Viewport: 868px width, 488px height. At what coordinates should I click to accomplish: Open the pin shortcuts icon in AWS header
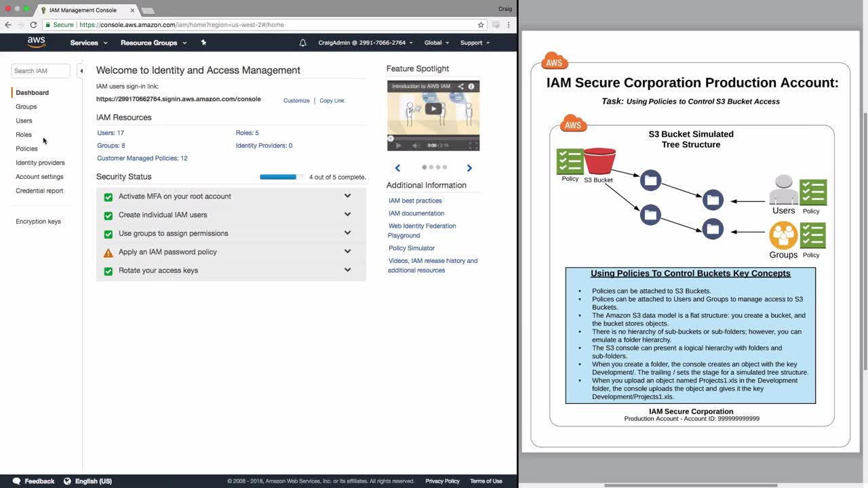pos(203,43)
